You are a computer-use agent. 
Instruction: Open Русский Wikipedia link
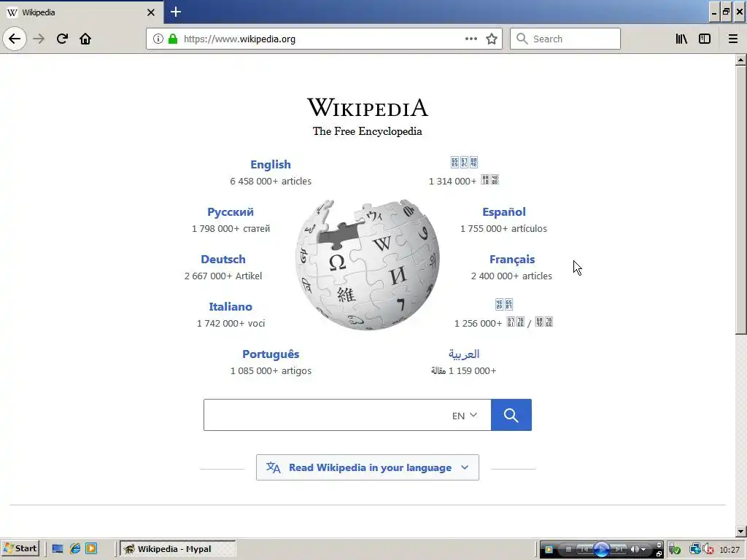pyautogui.click(x=231, y=212)
